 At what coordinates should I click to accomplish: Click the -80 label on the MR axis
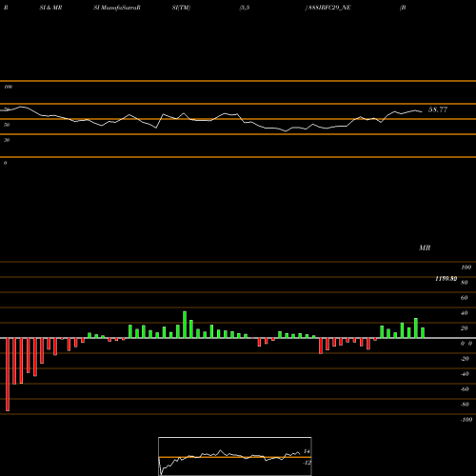pos(465,405)
